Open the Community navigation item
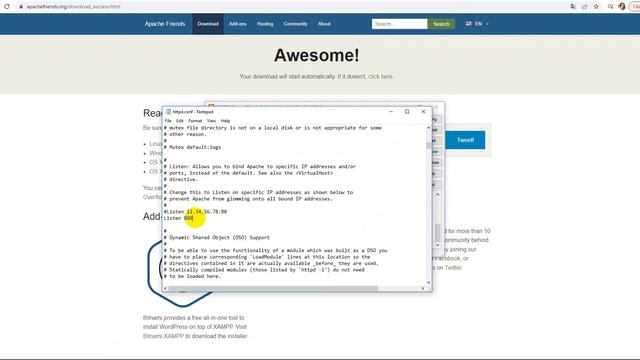640x360 pixels. click(x=296, y=24)
